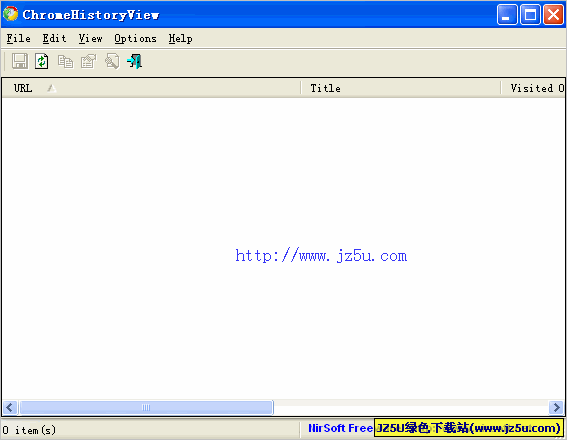Click the '0 item(s)' status bar text

(x=29, y=430)
